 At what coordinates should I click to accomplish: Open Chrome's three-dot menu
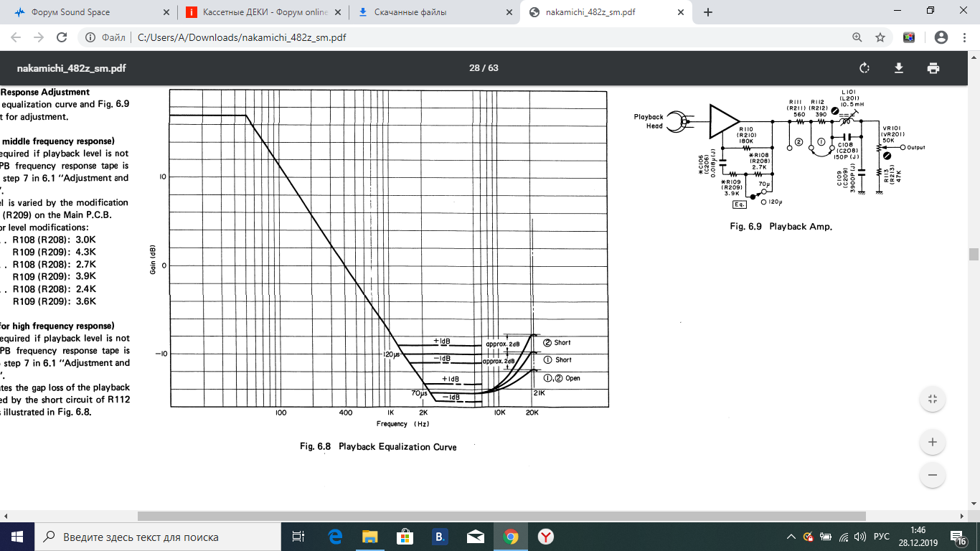[x=964, y=37]
